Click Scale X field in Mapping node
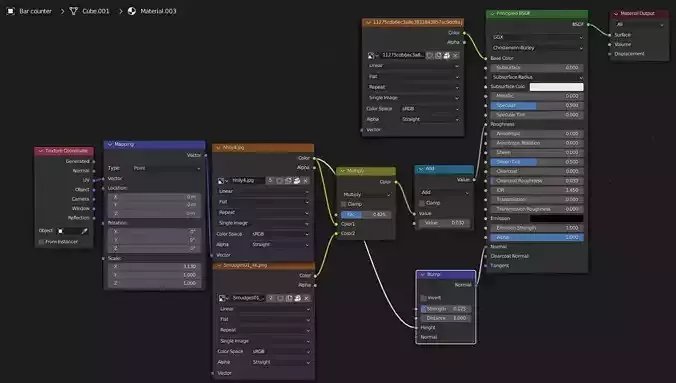676x383 pixels. point(155,267)
